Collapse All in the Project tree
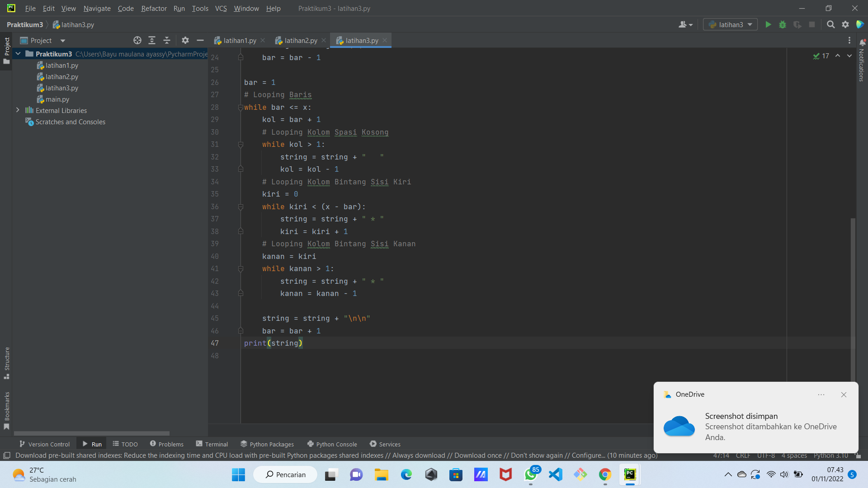868x488 pixels. click(166, 40)
